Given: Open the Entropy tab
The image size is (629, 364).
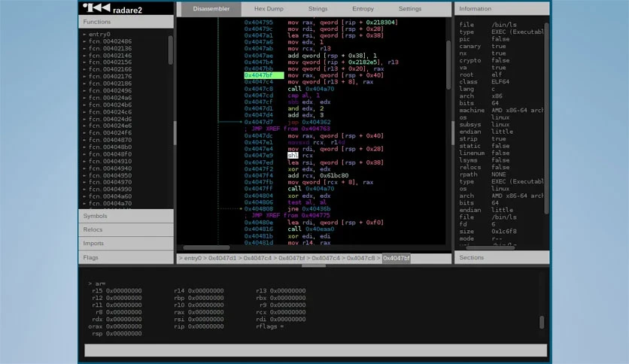Looking at the screenshot, I should coord(363,8).
